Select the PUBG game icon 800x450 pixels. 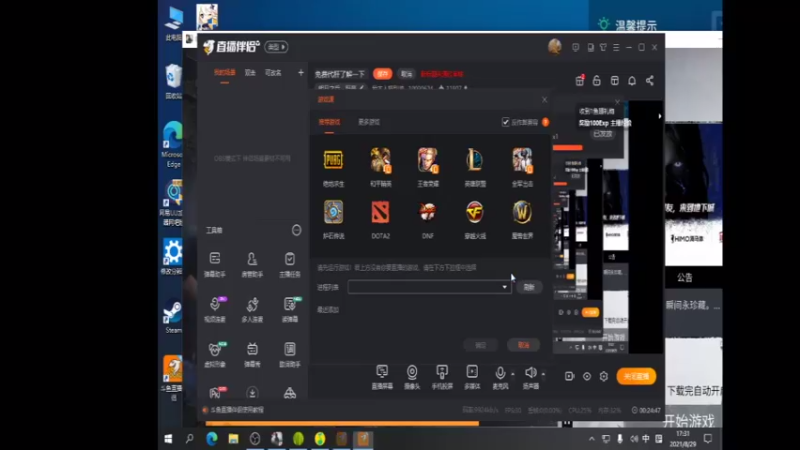tap(333, 160)
